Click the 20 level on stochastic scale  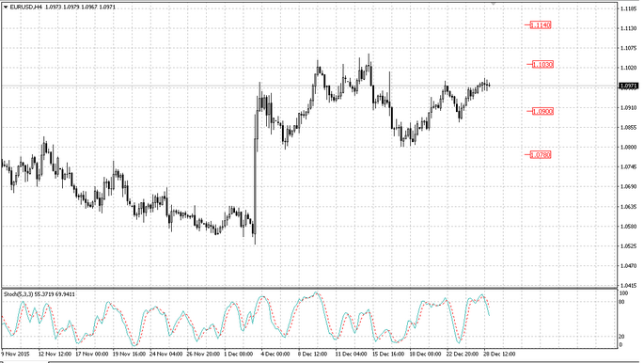(x=621, y=337)
